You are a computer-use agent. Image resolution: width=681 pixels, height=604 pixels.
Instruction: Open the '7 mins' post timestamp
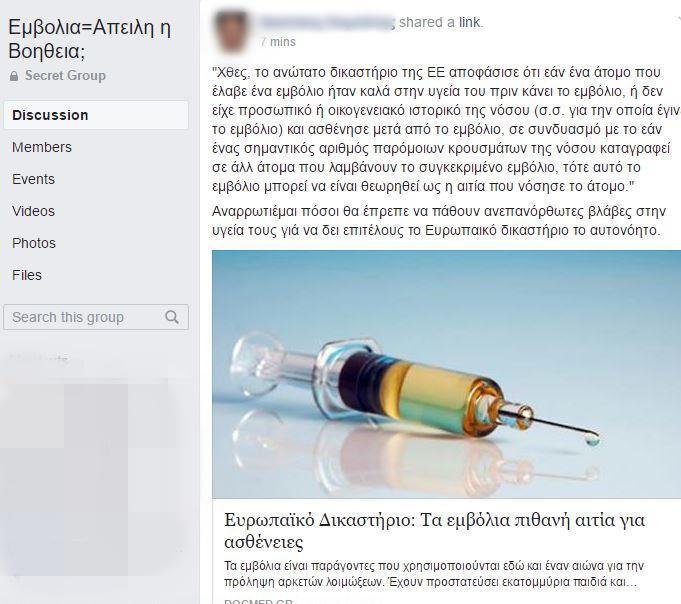point(278,42)
